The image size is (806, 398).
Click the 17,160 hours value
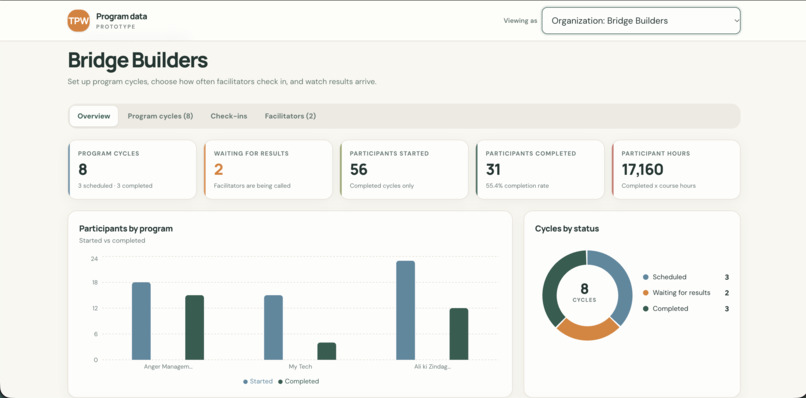coord(643,169)
